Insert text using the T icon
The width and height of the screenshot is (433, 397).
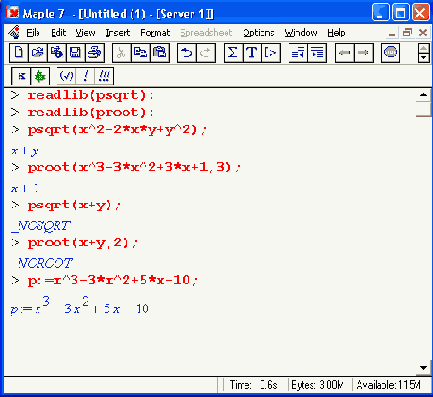tap(252, 53)
